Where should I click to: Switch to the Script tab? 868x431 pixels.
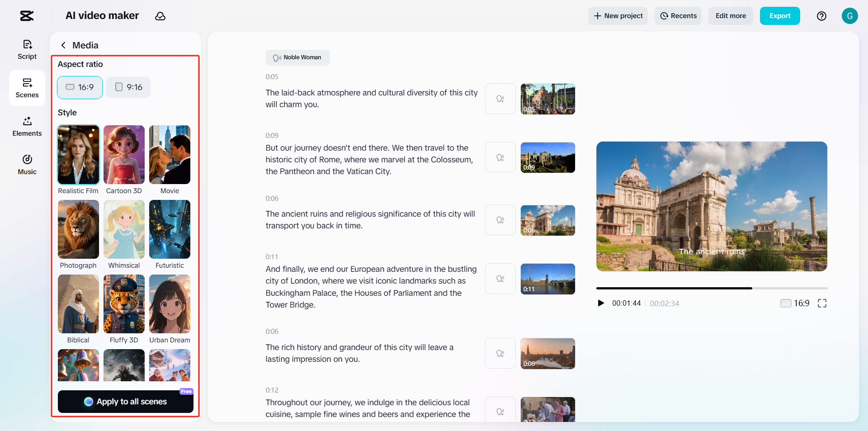coord(27,49)
